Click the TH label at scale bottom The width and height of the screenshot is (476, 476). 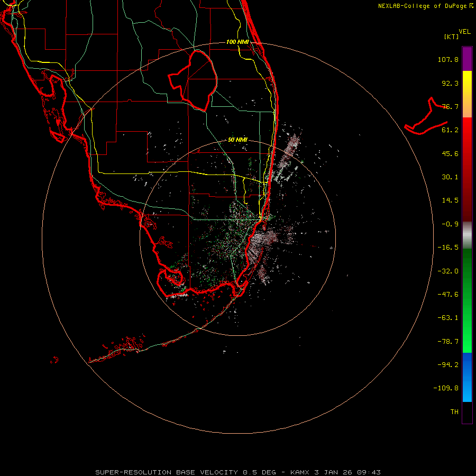pos(454,412)
